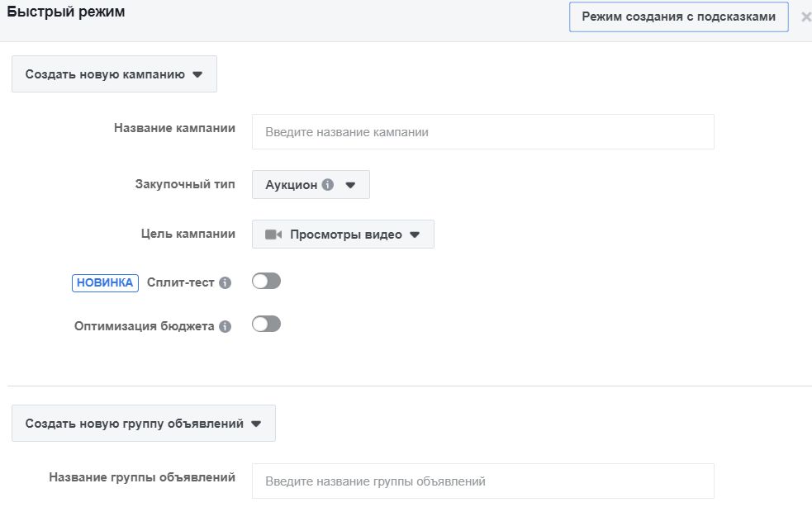The height and width of the screenshot is (526, 812).
Task: Click the Режим создания с подсказками button
Action: 678,16
